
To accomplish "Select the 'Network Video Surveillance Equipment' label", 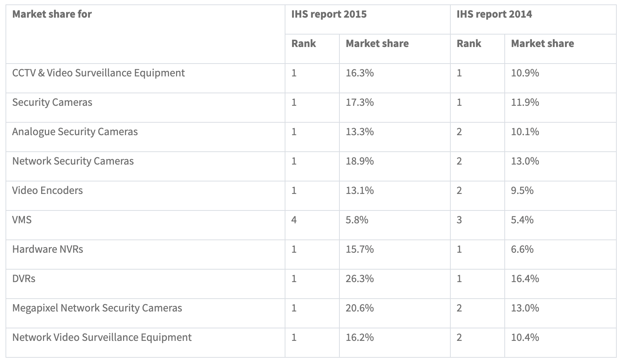I will 102,337.
